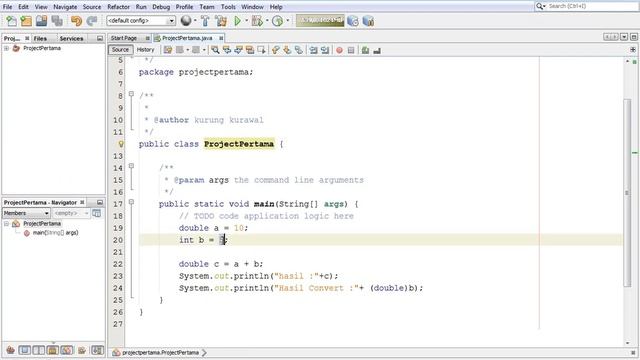Toggle Rectangular Selection in editor toolbar
This screenshot has width=640, height=360.
click(261, 50)
